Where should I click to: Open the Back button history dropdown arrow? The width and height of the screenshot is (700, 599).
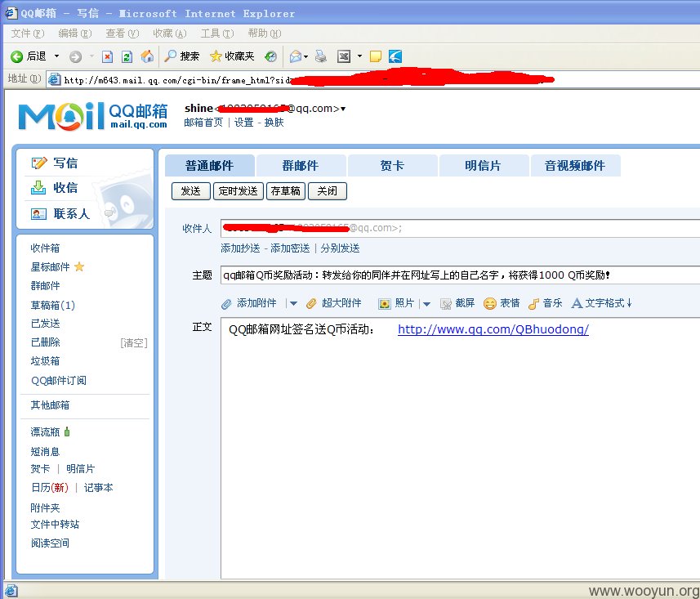click(56, 56)
